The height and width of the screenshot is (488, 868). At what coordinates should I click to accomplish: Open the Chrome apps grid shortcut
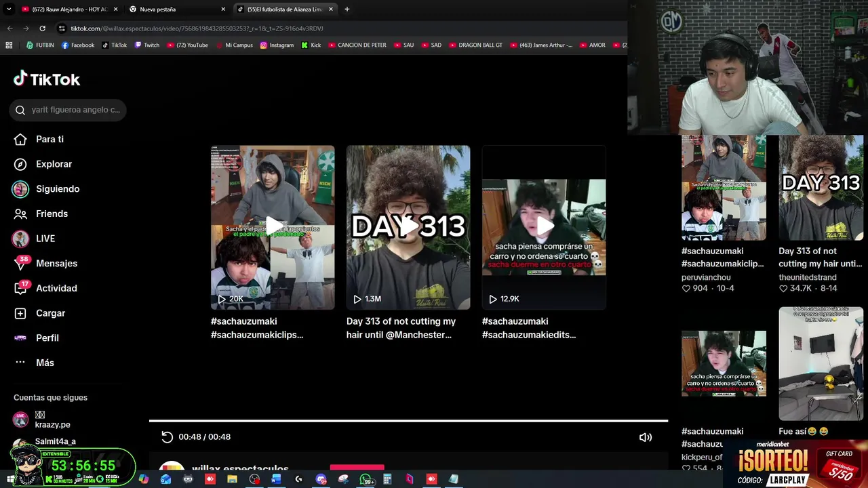(9, 45)
